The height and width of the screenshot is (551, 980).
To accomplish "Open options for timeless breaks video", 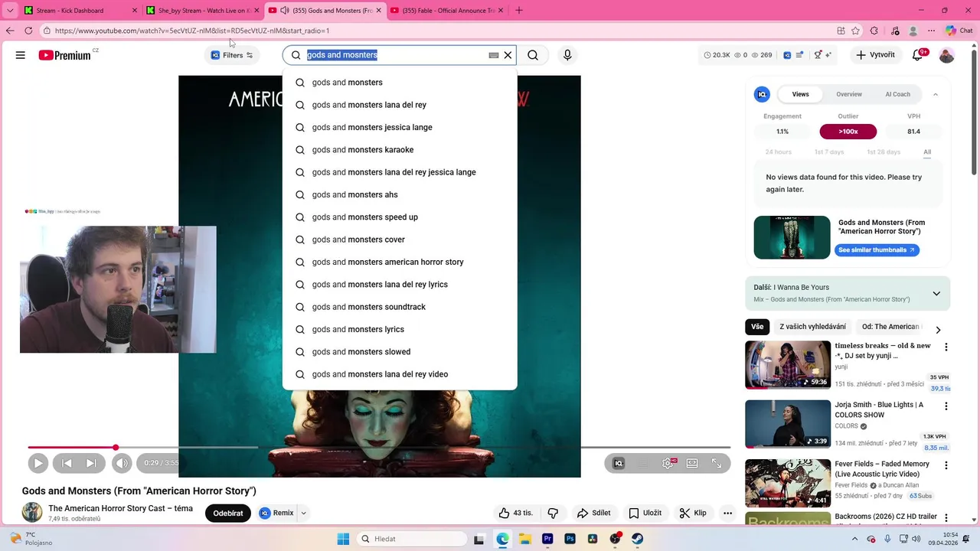I will (946, 347).
